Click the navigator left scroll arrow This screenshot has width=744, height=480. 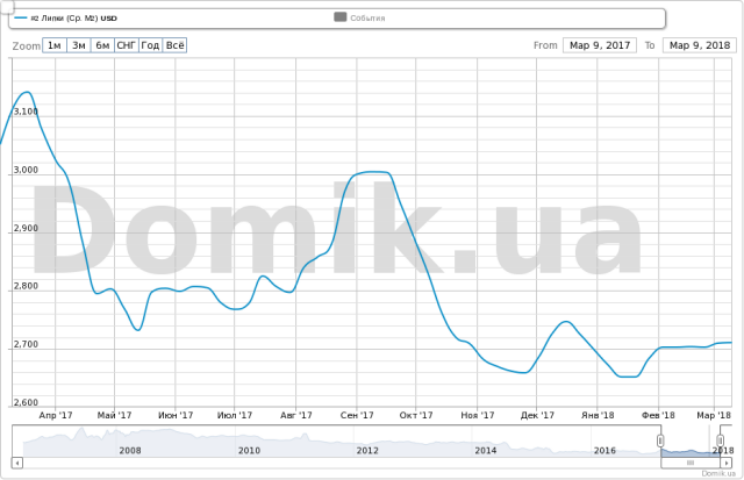(x=17, y=462)
